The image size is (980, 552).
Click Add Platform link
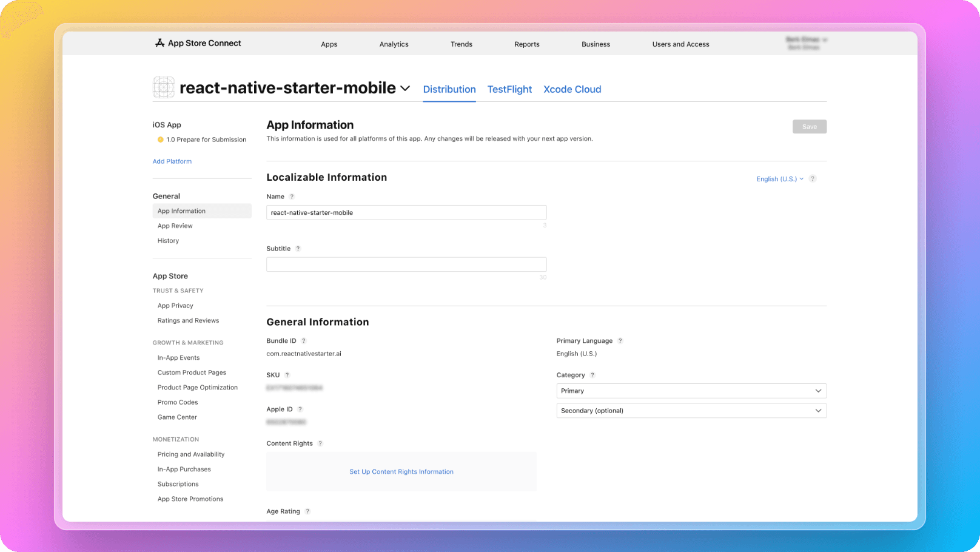pyautogui.click(x=172, y=161)
